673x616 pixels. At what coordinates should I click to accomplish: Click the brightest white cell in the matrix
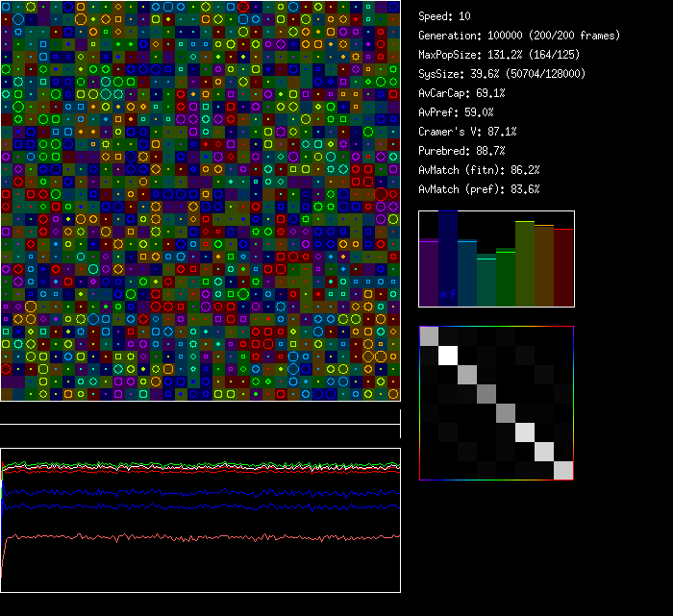[448, 356]
